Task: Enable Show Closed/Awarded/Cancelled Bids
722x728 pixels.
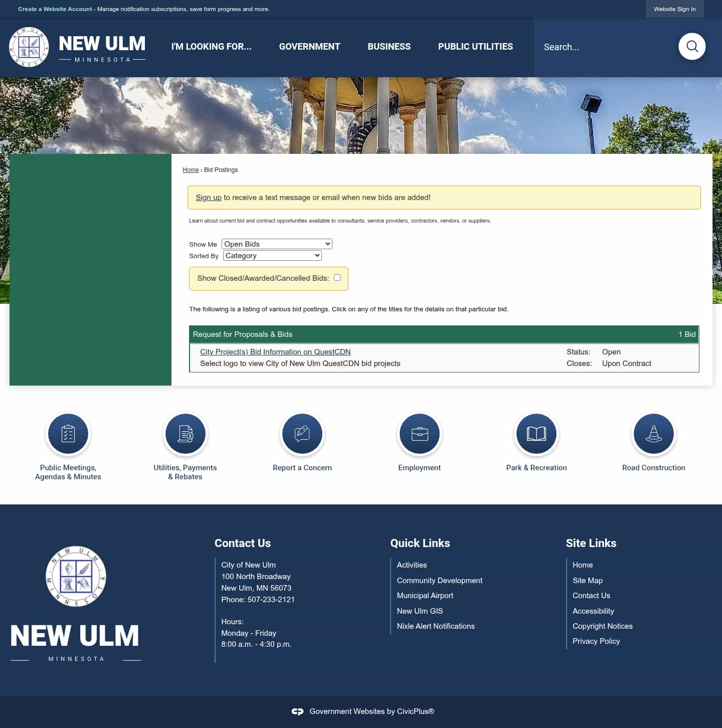Action: [336, 277]
